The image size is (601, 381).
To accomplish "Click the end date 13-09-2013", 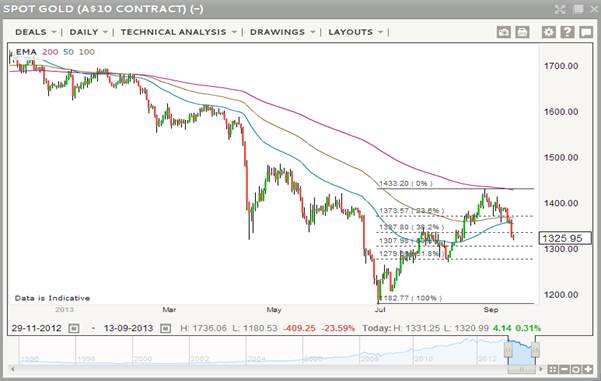I will (128, 328).
